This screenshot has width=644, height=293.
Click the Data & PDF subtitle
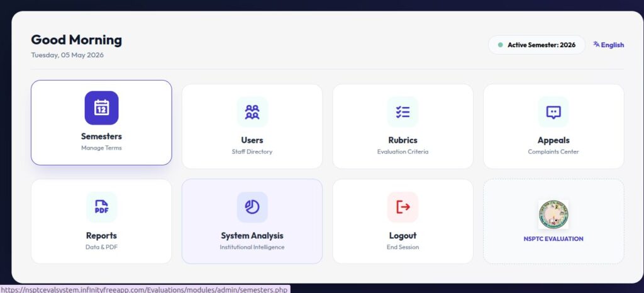(101, 247)
